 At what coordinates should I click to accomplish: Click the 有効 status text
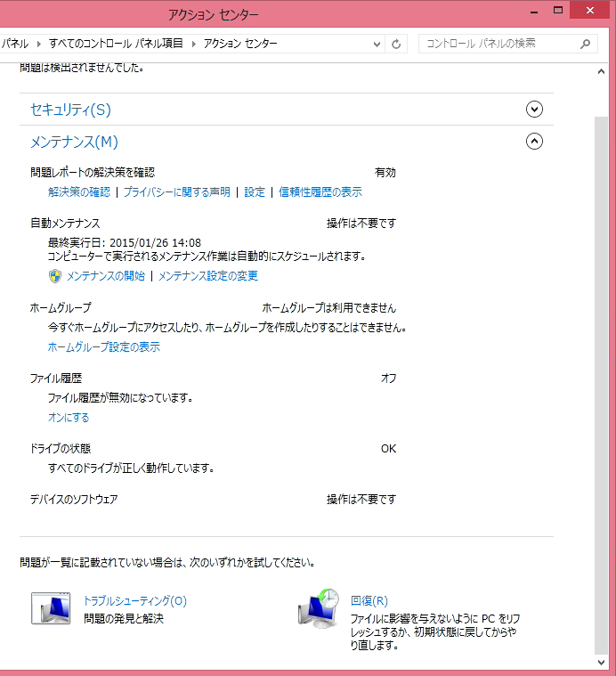tap(385, 173)
